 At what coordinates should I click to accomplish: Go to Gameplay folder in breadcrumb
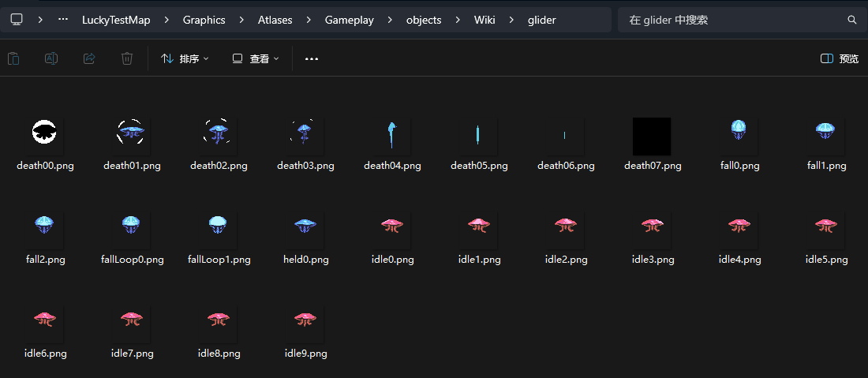click(350, 20)
